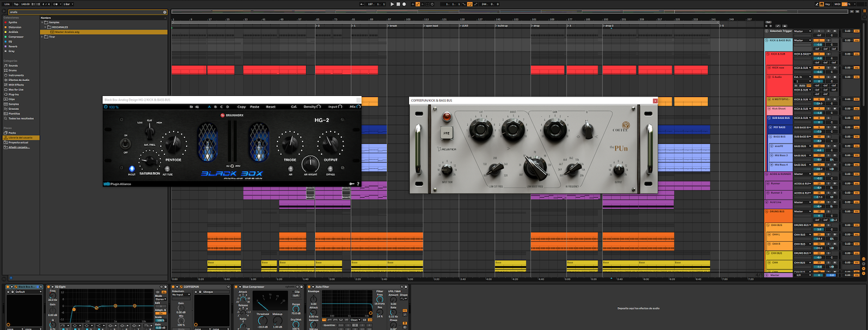Flip the Black Box ON/OFF switch
Image resolution: width=868 pixels, height=330 pixels.
126,144
